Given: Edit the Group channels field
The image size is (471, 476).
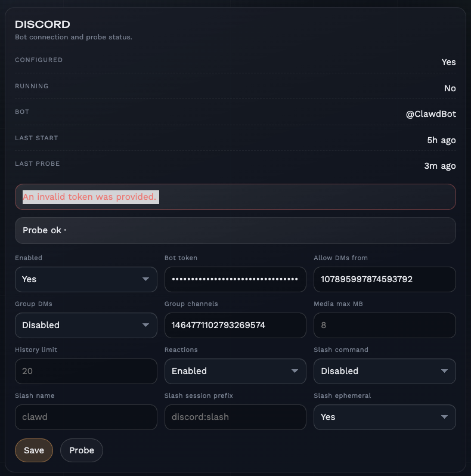Looking at the screenshot, I should [x=235, y=325].
